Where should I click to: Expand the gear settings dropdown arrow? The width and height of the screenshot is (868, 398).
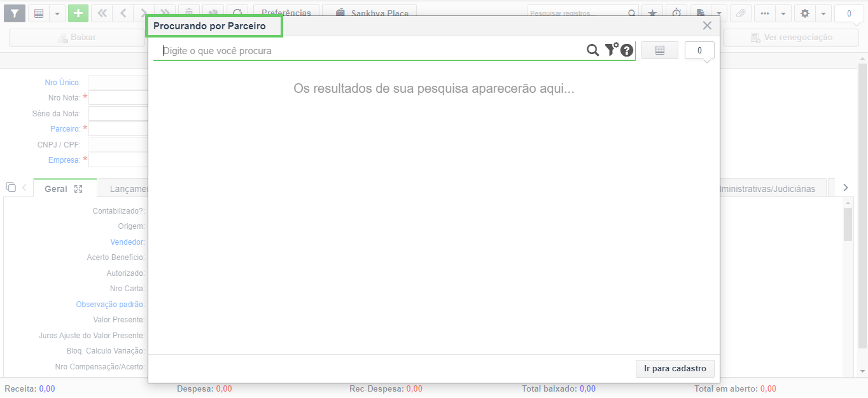click(x=823, y=13)
